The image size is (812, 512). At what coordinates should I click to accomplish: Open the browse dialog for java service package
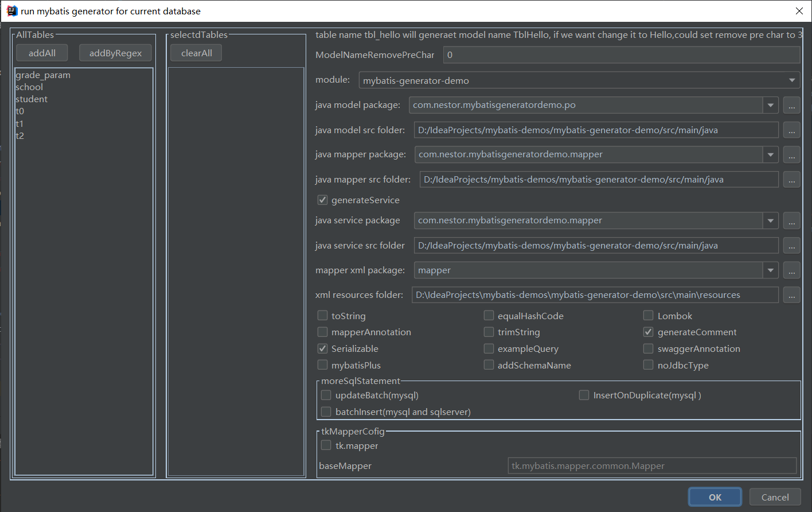pos(791,220)
